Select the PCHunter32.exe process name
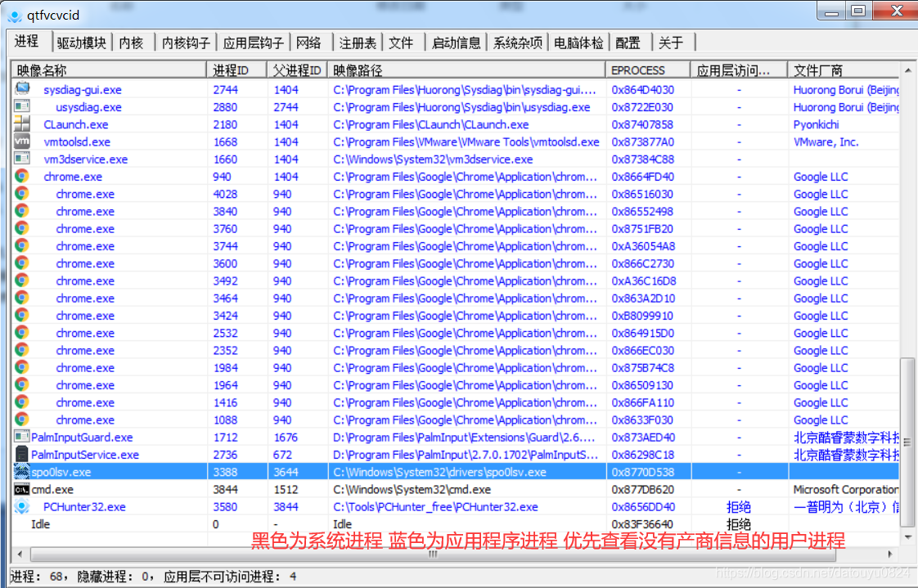The image size is (918, 588). pos(84,507)
